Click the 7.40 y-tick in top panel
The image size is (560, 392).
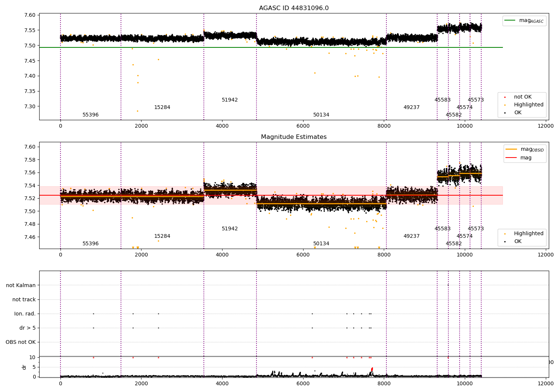click(30, 76)
